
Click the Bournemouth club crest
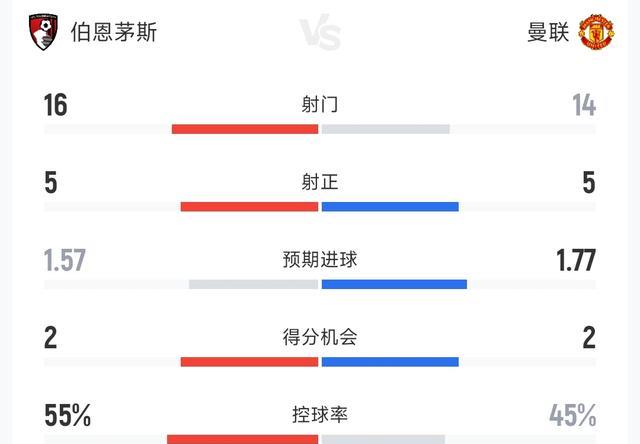point(44,32)
